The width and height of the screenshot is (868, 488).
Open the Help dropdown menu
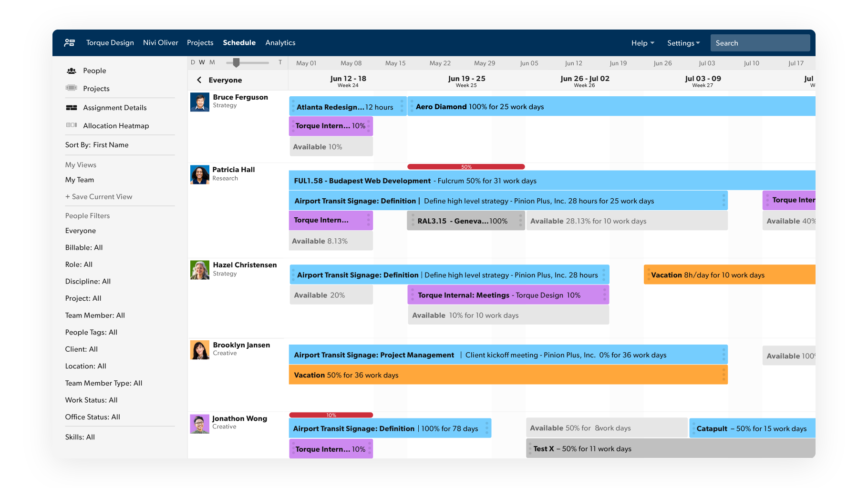point(642,42)
